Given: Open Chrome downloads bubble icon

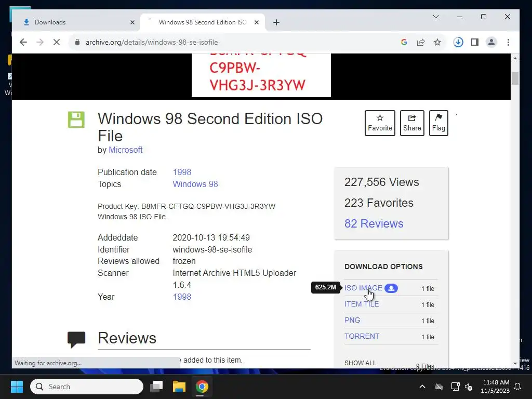Looking at the screenshot, I should point(458,42).
